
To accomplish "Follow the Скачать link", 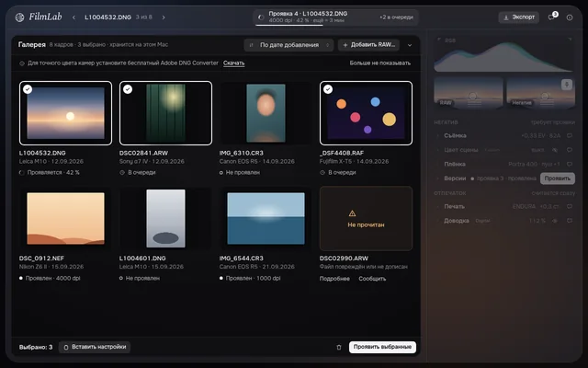I will click(x=233, y=63).
